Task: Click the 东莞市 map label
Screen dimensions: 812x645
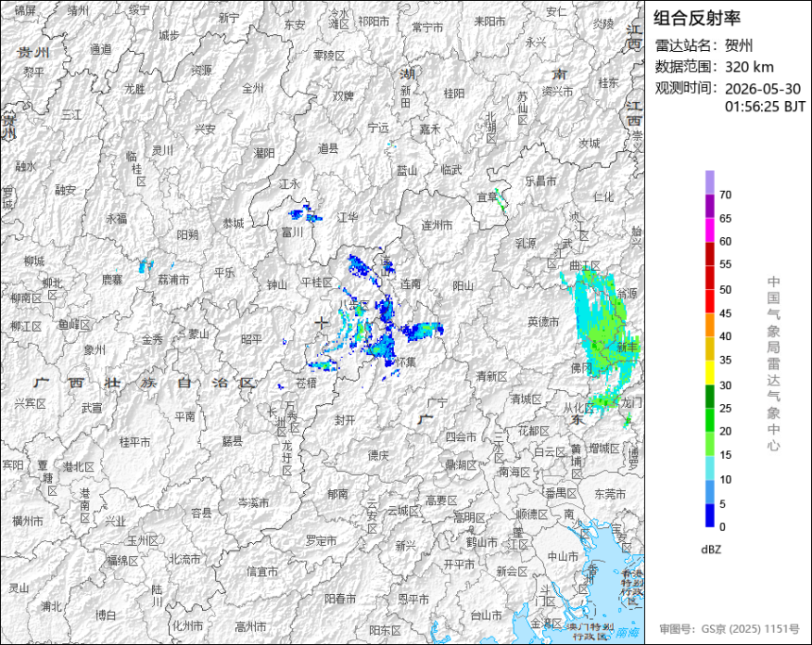Action: click(x=610, y=494)
